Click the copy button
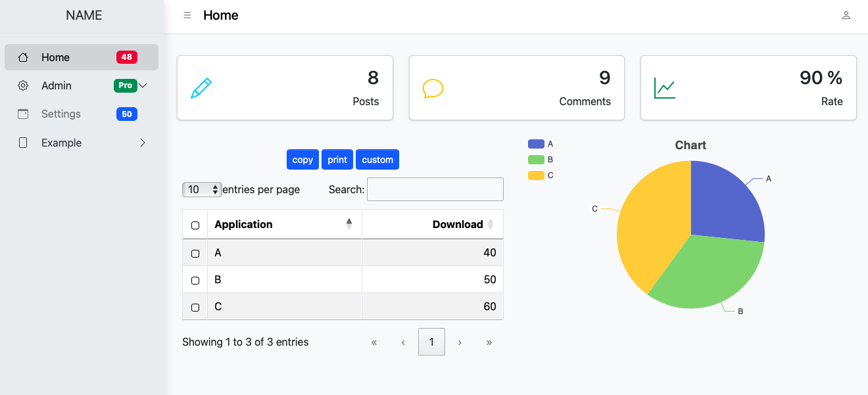This screenshot has height=395, width=868. 302,160
